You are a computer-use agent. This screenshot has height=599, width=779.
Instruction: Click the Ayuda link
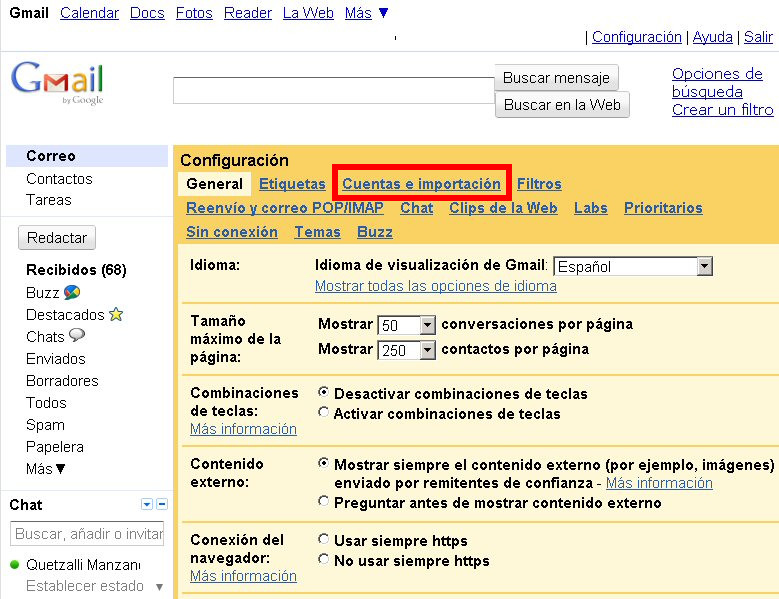[712, 37]
